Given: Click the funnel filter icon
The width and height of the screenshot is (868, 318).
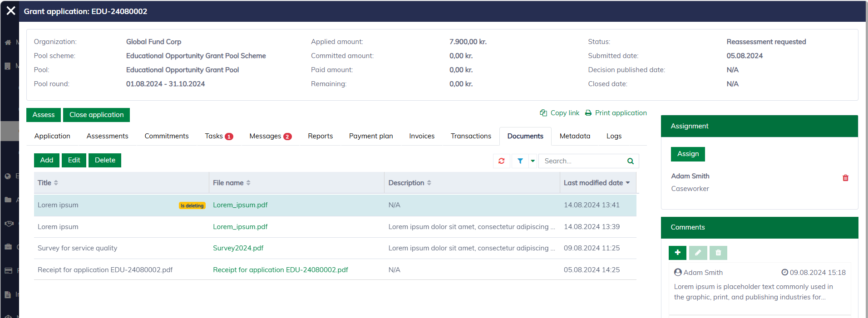Looking at the screenshot, I should (x=520, y=161).
